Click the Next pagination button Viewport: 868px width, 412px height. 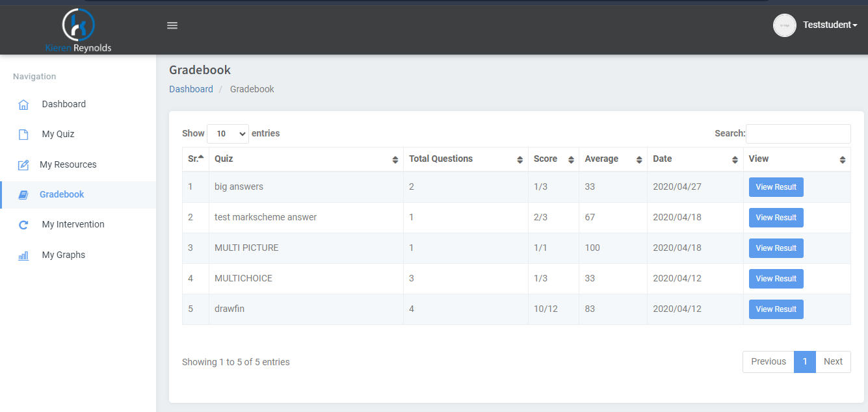point(832,362)
